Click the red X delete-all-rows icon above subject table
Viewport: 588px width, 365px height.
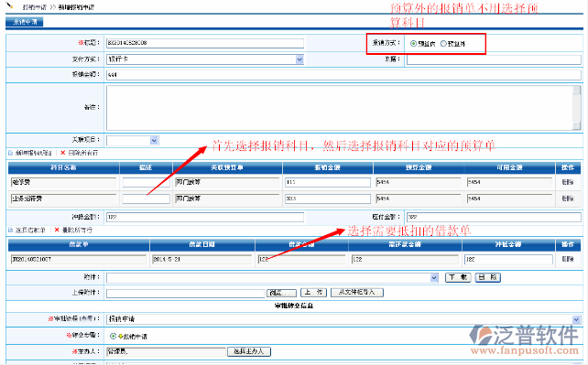tap(62, 153)
